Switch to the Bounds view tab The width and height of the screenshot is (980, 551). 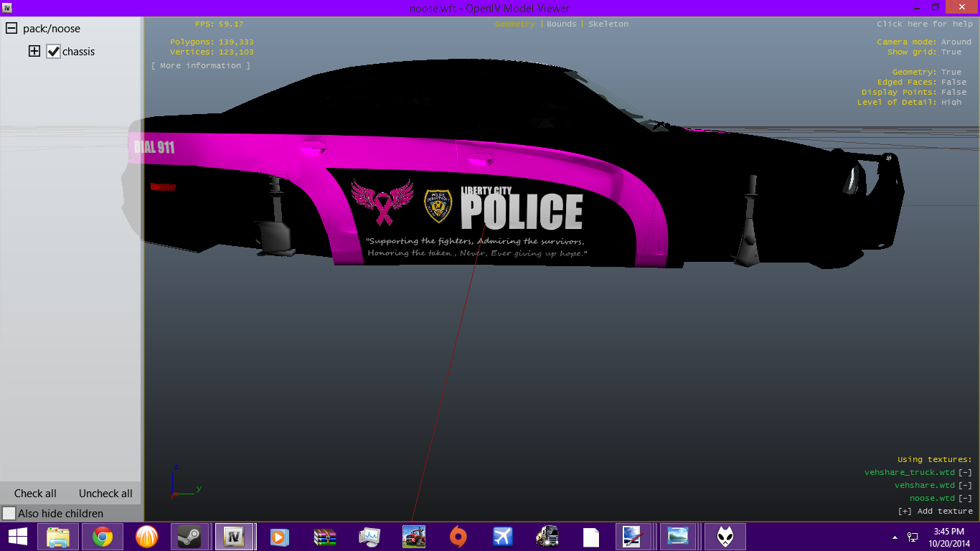click(x=561, y=24)
